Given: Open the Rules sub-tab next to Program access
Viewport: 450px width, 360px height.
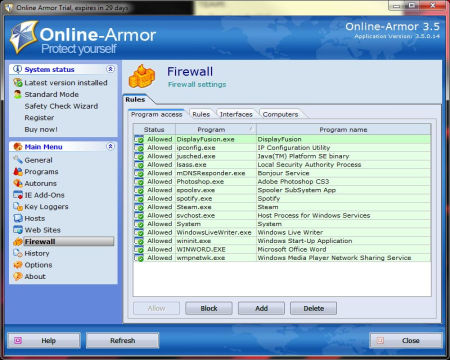Looking at the screenshot, I should click(201, 114).
